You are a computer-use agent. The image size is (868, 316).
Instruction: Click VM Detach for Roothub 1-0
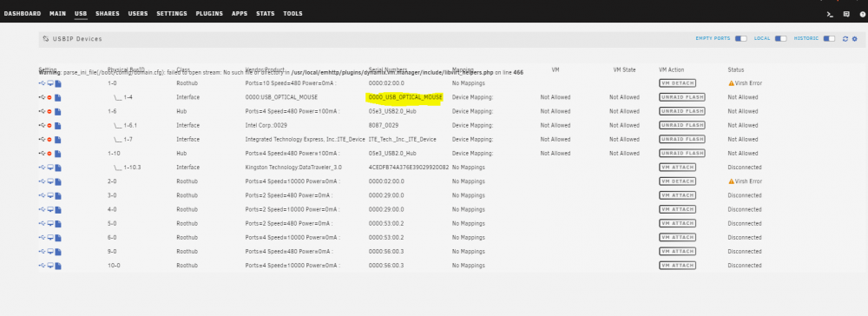(x=677, y=83)
